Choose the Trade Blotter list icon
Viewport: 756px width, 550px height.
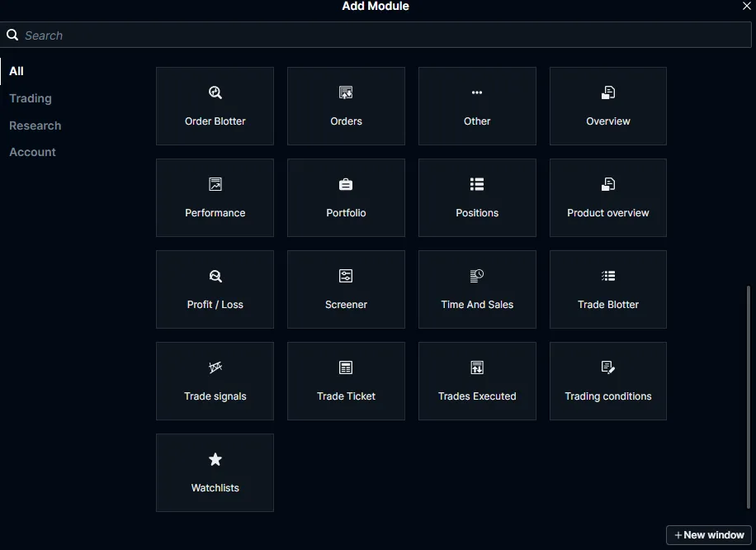click(608, 276)
